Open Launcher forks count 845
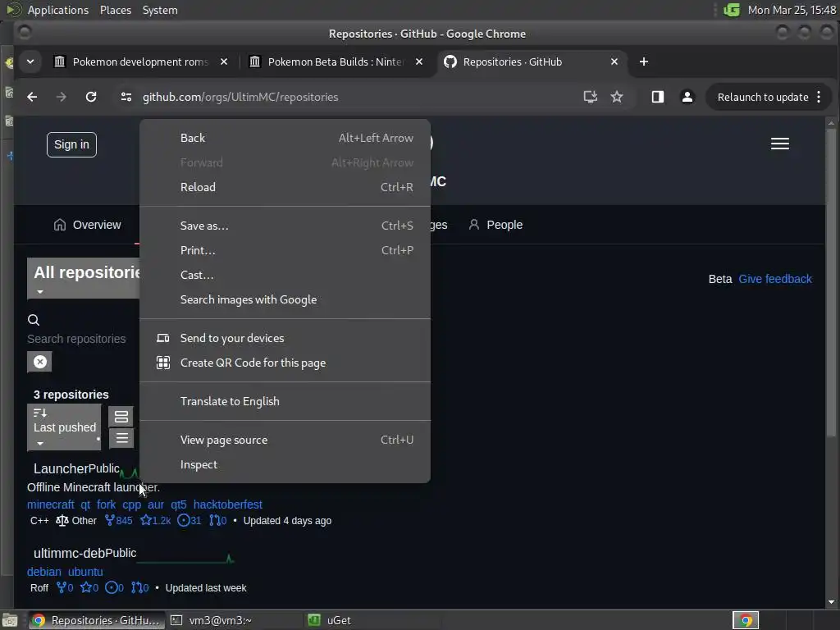This screenshot has width=840, height=630. pos(118,521)
